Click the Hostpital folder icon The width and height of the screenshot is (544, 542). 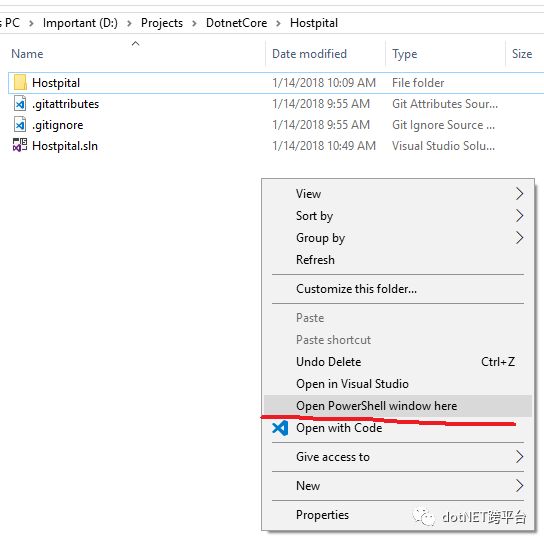20,83
